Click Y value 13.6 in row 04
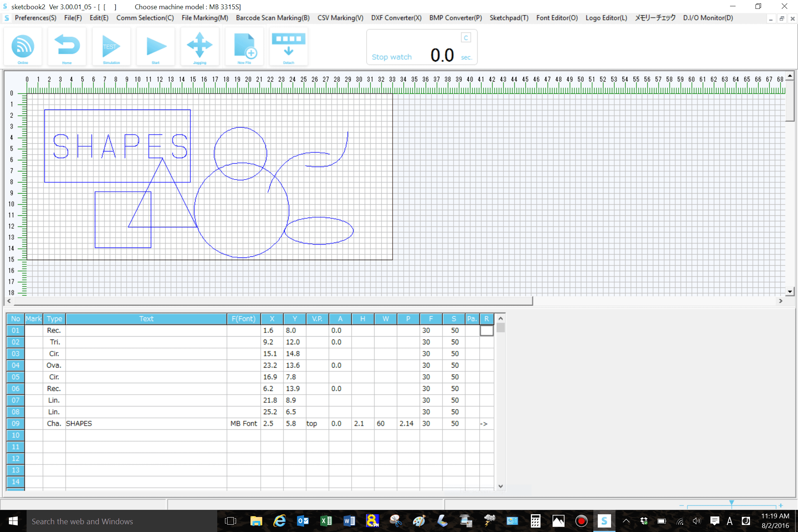This screenshot has height=532, width=798. point(294,365)
